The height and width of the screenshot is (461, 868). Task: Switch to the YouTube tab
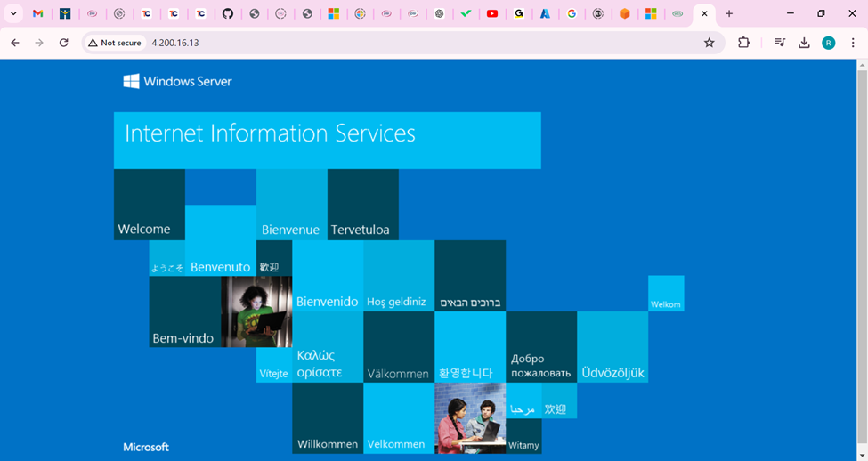tap(492, 14)
